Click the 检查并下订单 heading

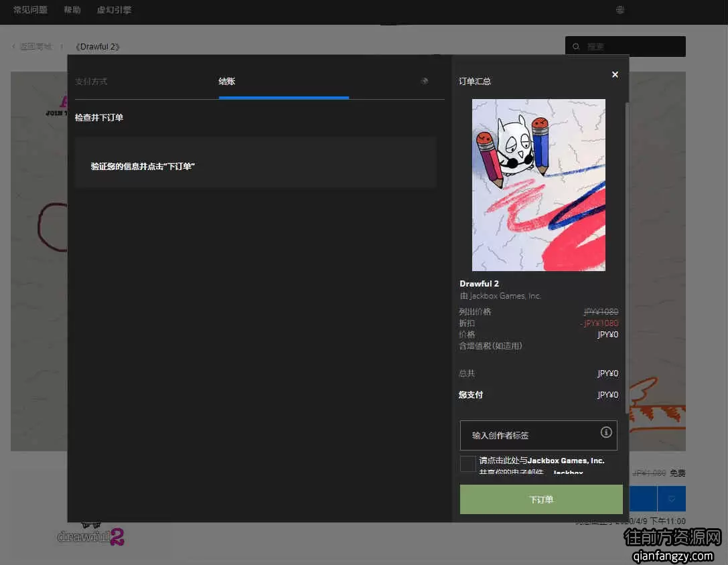tap(99, 117)
